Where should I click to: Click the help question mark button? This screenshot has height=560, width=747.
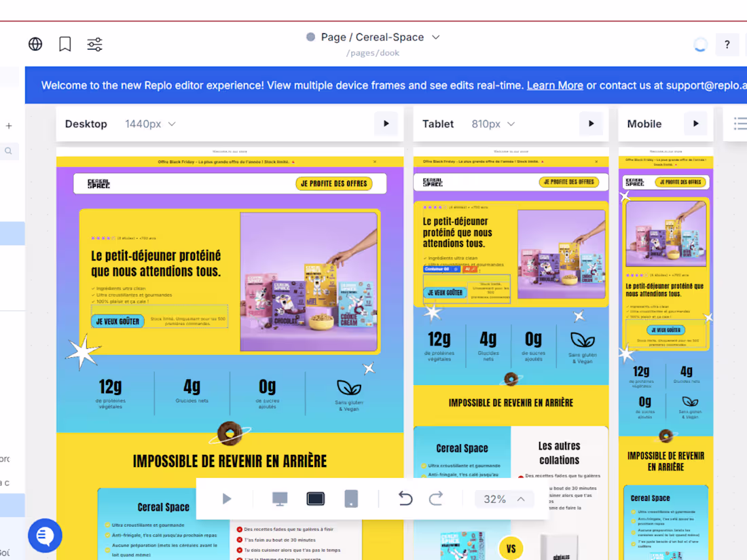pyautogui.click(x=727, y=44)
